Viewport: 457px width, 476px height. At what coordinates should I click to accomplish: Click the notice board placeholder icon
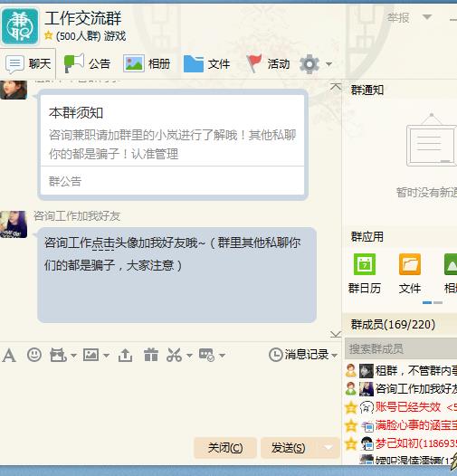pyautogui.click(x=432, y=140)
